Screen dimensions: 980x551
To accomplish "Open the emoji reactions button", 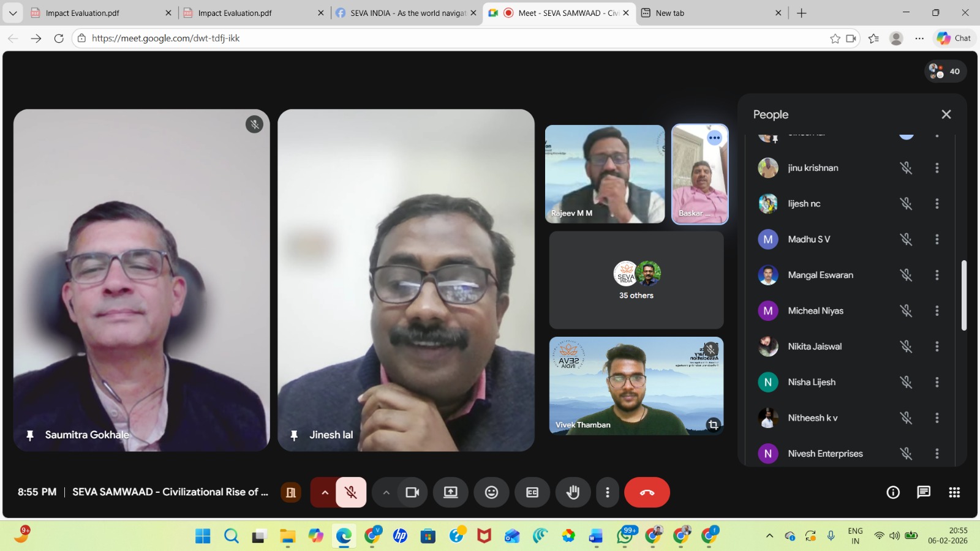I will [491, 492].
